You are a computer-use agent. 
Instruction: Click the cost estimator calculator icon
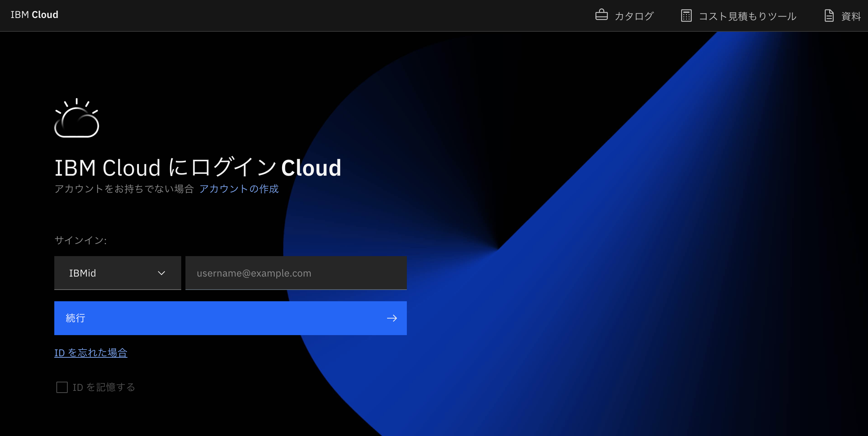pos(686,16)
